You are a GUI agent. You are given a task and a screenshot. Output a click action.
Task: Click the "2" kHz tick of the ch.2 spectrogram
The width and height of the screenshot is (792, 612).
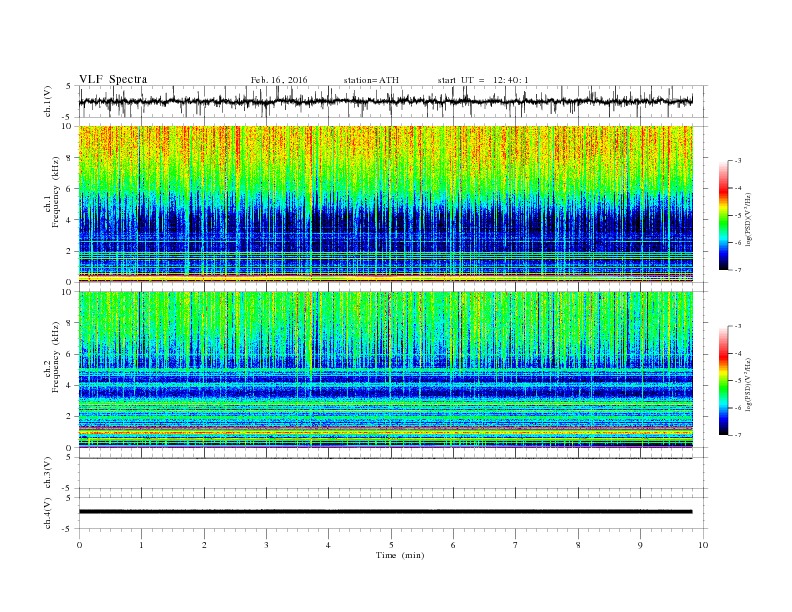click(x=70, y=417)
